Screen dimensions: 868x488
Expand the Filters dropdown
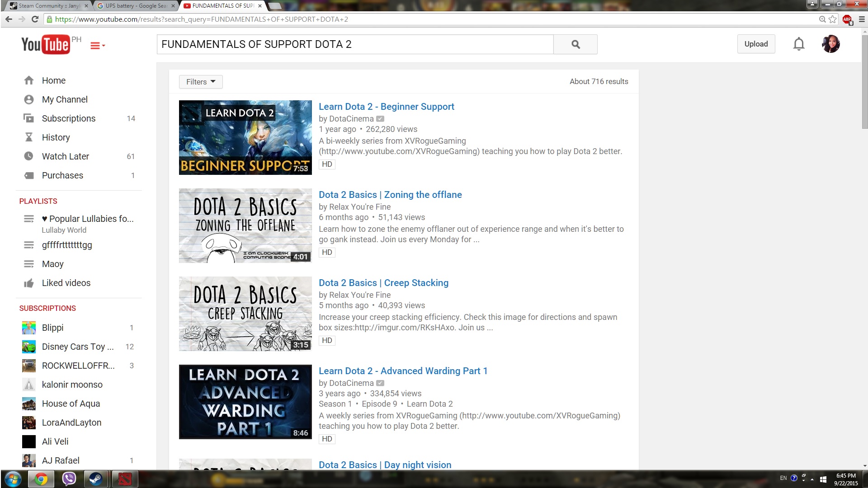(201, 82)
